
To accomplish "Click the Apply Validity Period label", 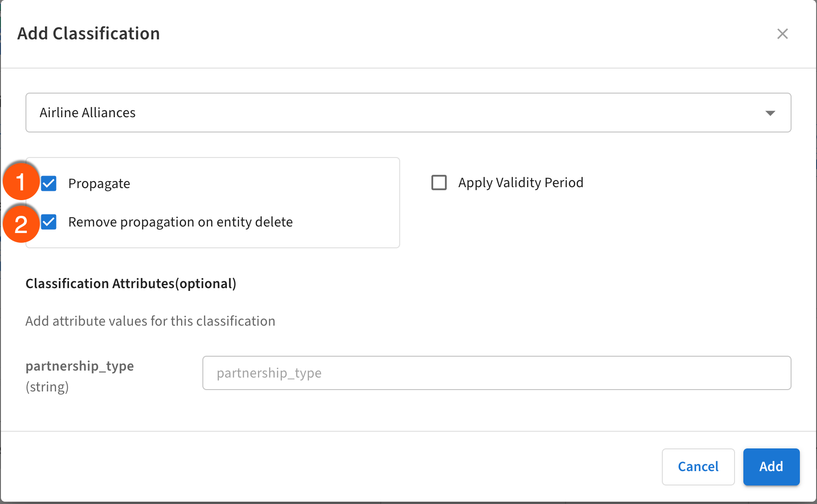I will pyautogui.click(x=521, y=183).
